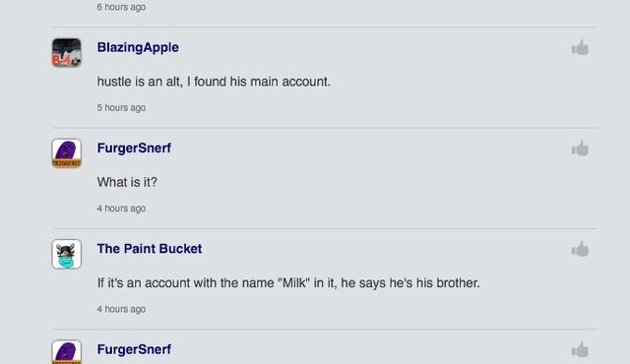Viewport: 630px width, 364px height.
Task: Click the bottom FurgerSnerf username
Action: click(x=134, y=349)
